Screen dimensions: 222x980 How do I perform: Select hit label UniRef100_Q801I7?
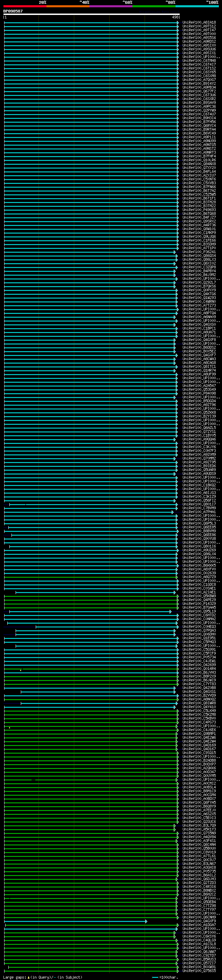coord(199,504)
